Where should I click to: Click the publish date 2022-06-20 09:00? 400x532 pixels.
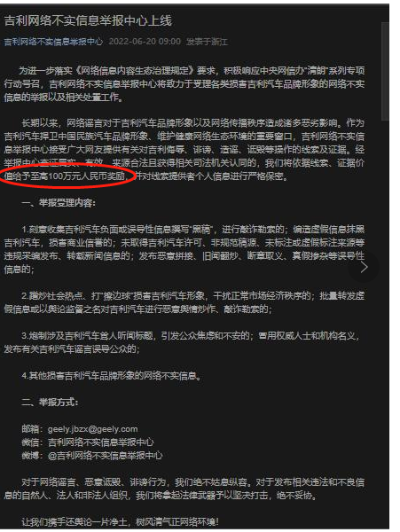(x=145, y=42)
